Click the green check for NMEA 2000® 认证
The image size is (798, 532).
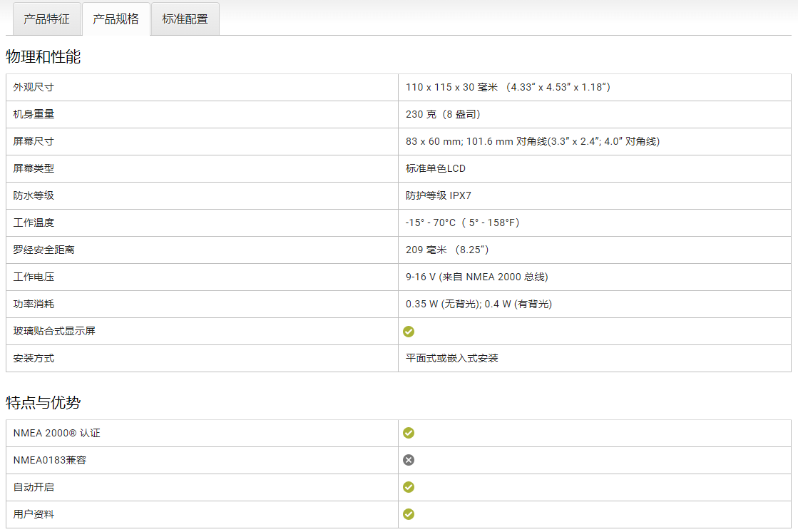pyautogui.click(x=409, y=433)
